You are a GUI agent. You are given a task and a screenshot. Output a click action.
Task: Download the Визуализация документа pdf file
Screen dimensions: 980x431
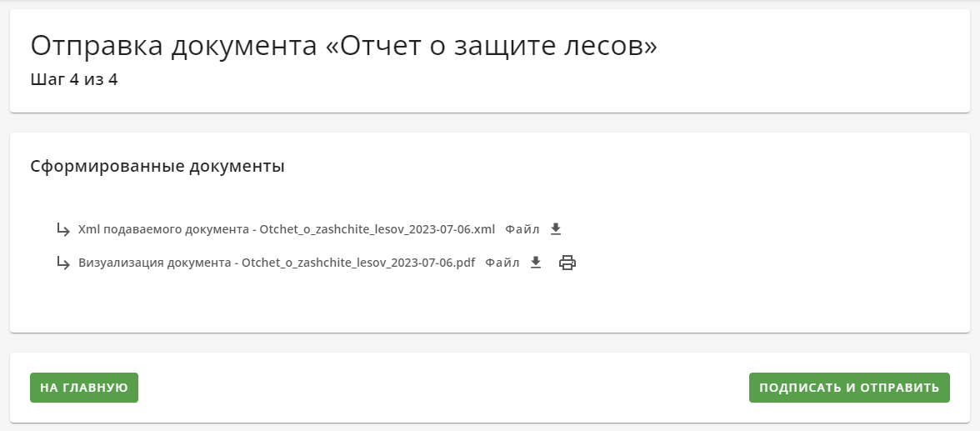click(x=536, y=263)
